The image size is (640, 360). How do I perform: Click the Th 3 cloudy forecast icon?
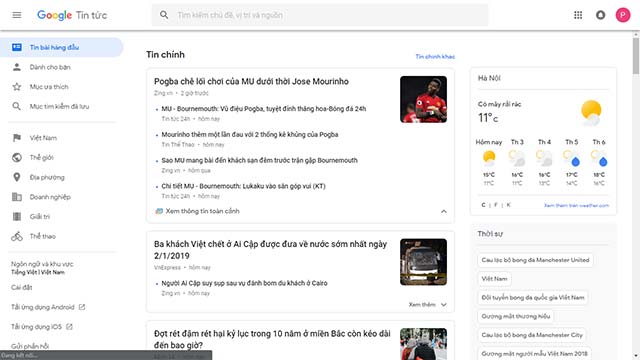(517, 158)
